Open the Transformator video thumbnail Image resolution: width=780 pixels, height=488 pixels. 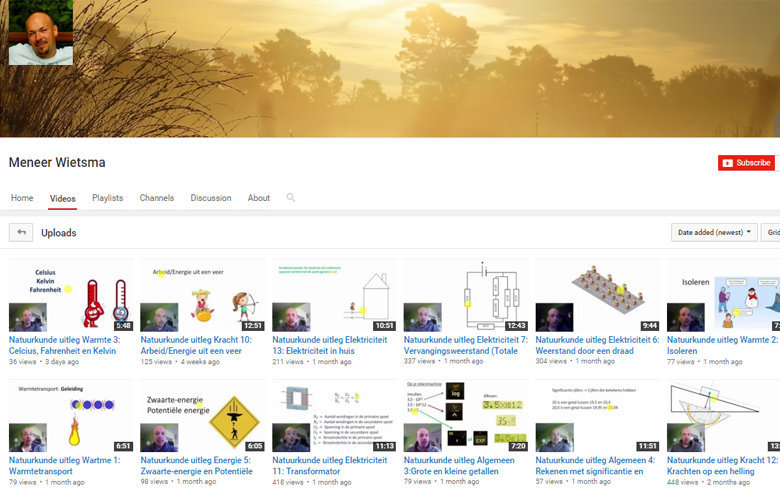[x=334, y=416]
